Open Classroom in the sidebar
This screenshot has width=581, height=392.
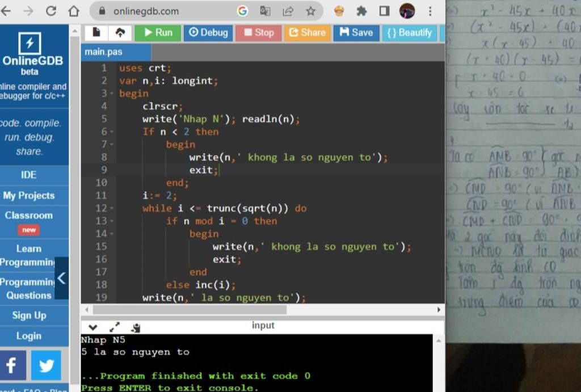[29, 222]
